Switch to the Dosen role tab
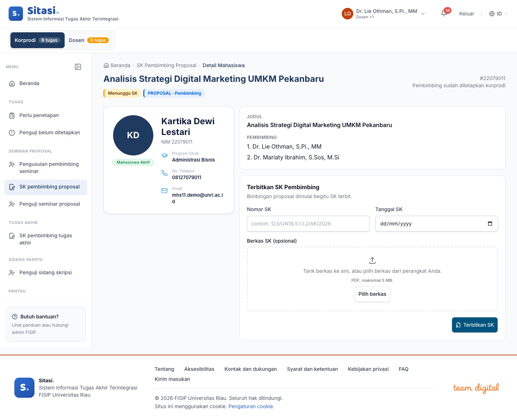517x420 pixels. pyautogui.click(x=89, y=40)
